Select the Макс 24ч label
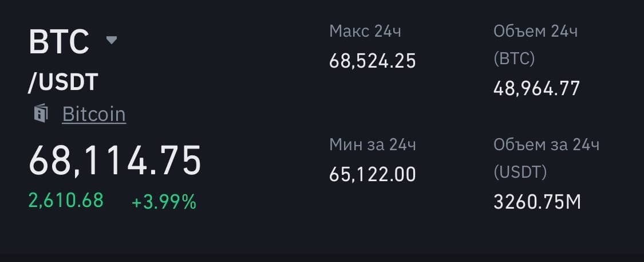The image size is (644, 262). [x=365, y=31]
